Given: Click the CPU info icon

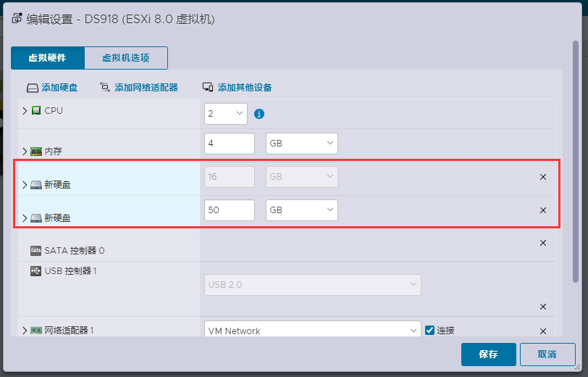Looking at the screenshot, I should pyautogui.click(x=259, y=114).
